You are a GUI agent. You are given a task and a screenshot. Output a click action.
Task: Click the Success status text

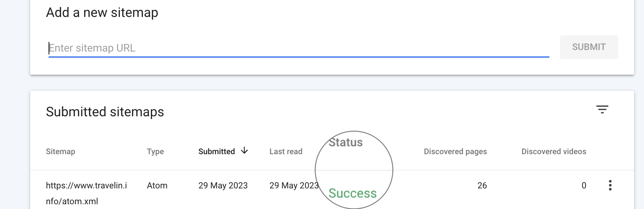click(x=352, y=193)
